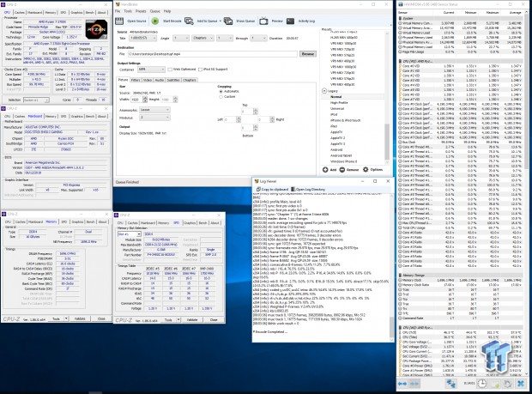The width and height of the screenshot is (532, 394).
Task: Open the Title dropdown in HandBrake
Action: [142, 39]
